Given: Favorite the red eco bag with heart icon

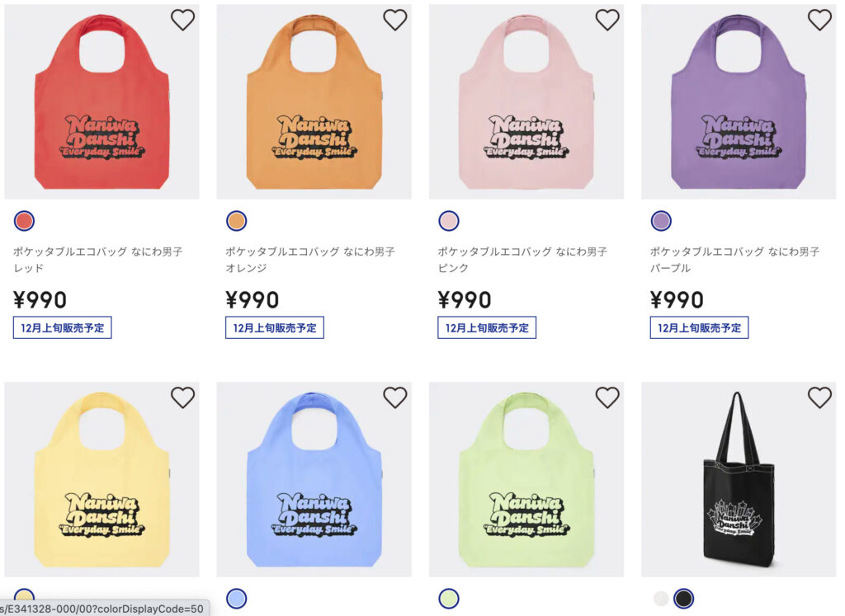Looking at the screenshot, I should pos(182,20).
